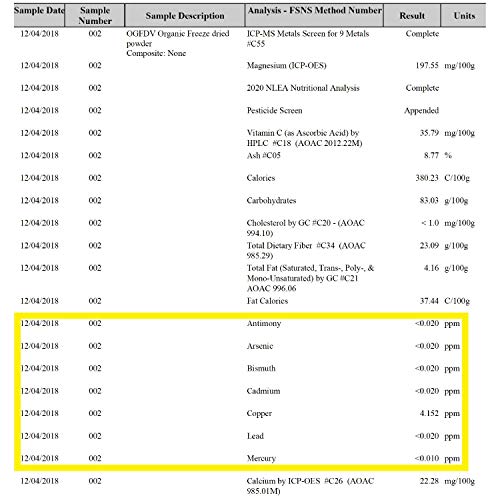Click the 2020 NLEA Nutritional Analysis entry
The height and width of the screenshot is (500, 500).
point(303,88)
